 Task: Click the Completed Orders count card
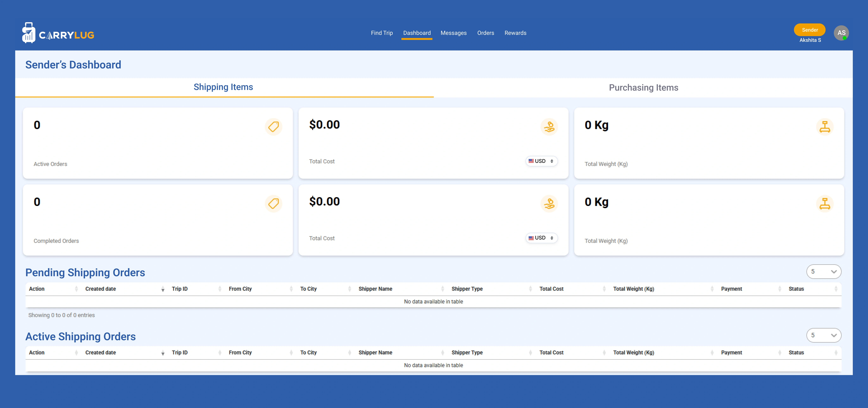[158, 220]
